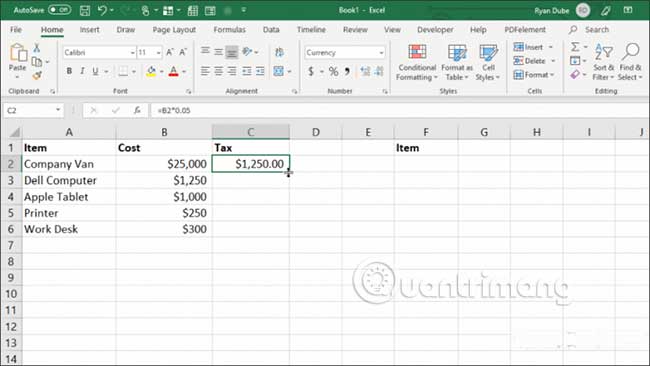Click the Merge & Center icon
The image size is (650, 366).
coord(279,71)
